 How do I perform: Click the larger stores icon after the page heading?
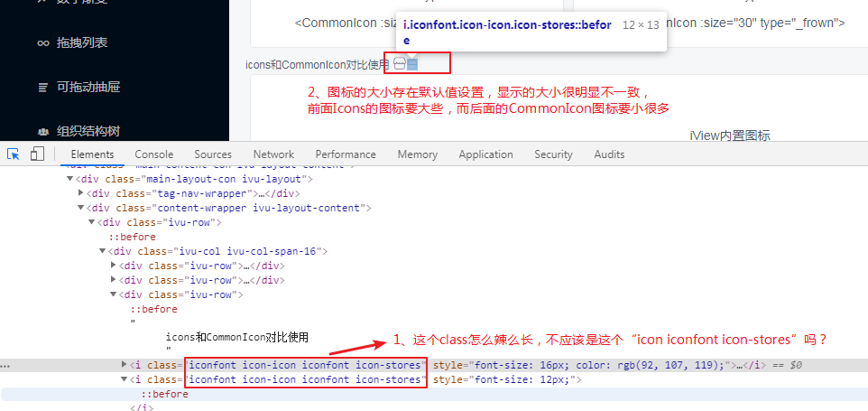point(400,64)
